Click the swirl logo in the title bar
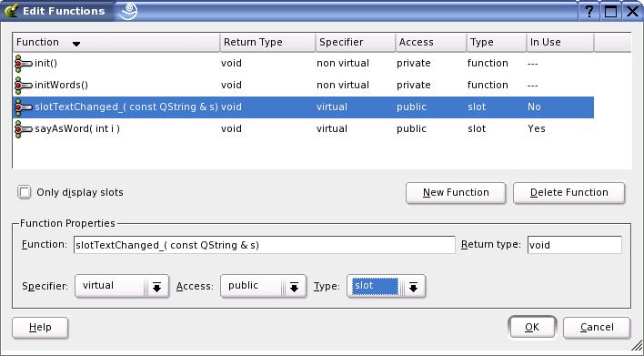The width and height of the screenshot is (644, 356). coord(127,11)
